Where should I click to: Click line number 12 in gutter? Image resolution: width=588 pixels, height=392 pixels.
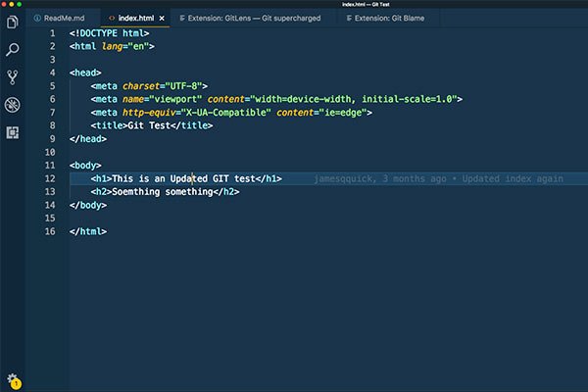[x=50, y=178]
